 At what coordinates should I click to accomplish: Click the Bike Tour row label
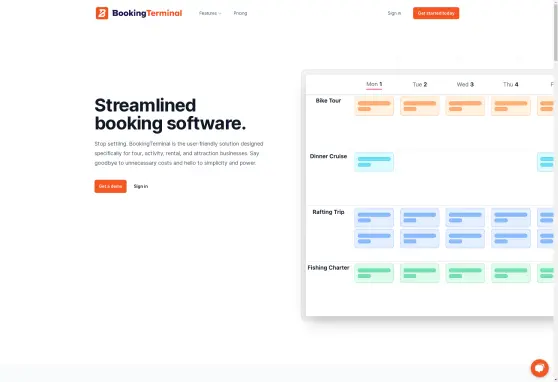tap(328, 101)
